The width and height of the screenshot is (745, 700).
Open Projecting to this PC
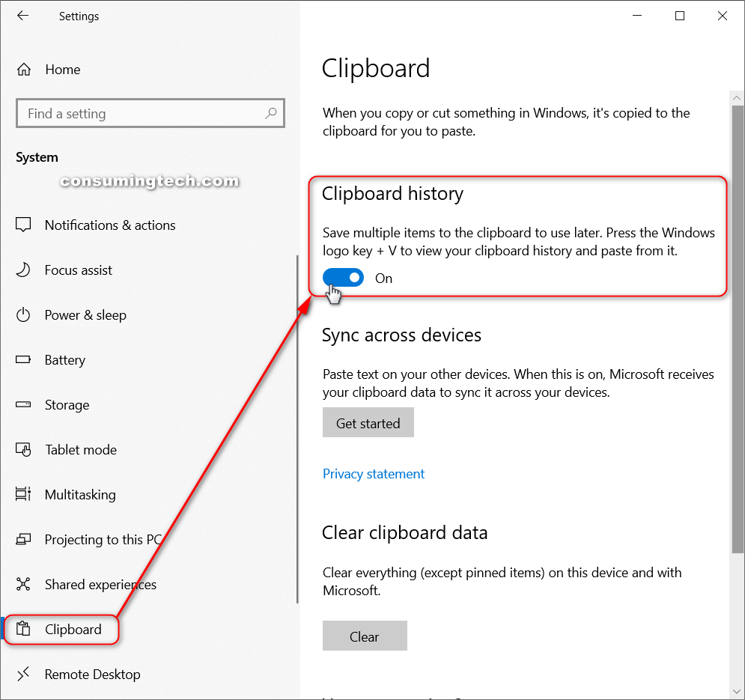103,539
